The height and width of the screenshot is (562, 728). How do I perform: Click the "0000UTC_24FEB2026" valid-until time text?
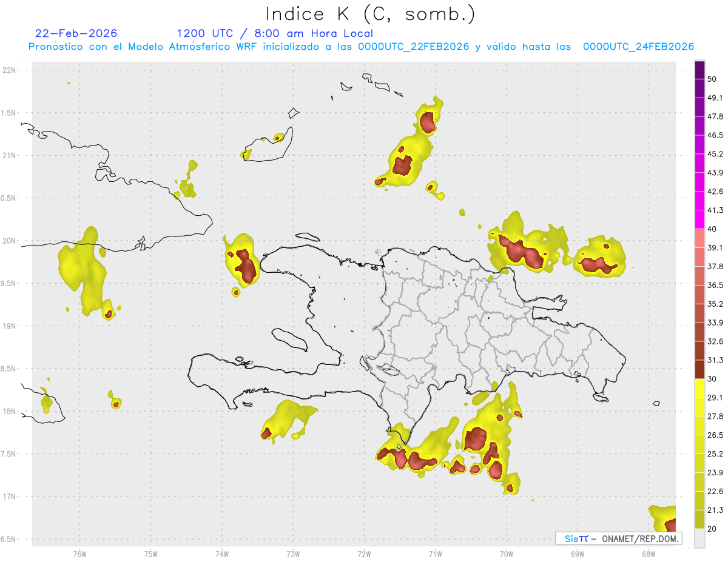point(638,47)
